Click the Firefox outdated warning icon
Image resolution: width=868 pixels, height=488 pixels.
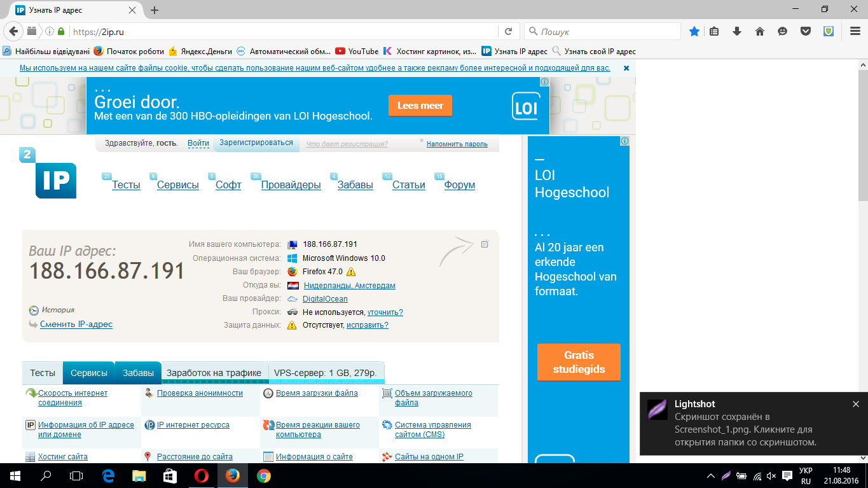coord(351,272)
